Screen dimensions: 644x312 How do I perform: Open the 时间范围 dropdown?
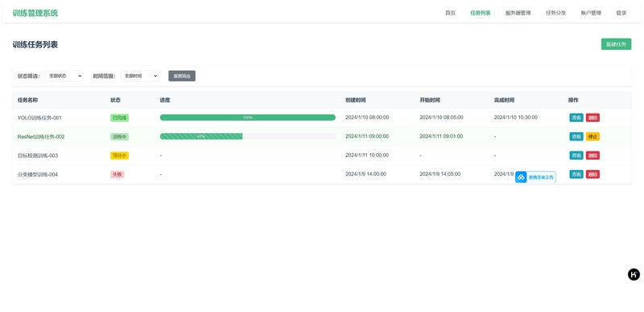[139, 76]
